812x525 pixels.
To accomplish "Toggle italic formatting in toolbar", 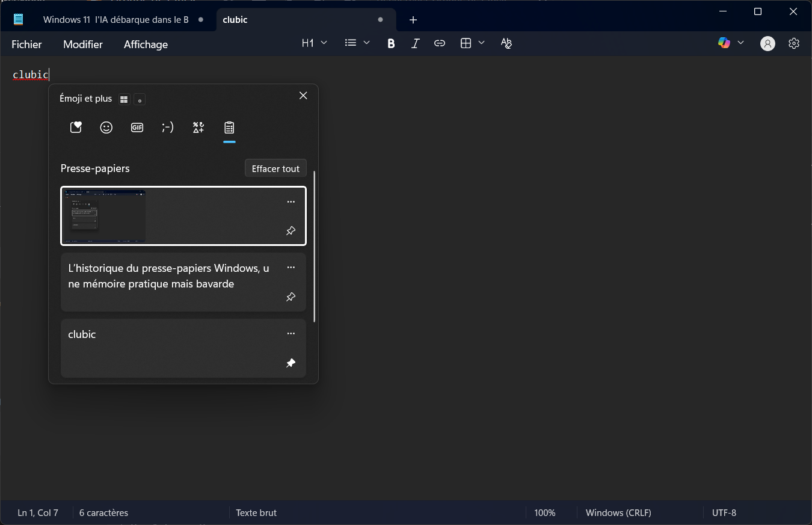I will (x=415, y=43).
